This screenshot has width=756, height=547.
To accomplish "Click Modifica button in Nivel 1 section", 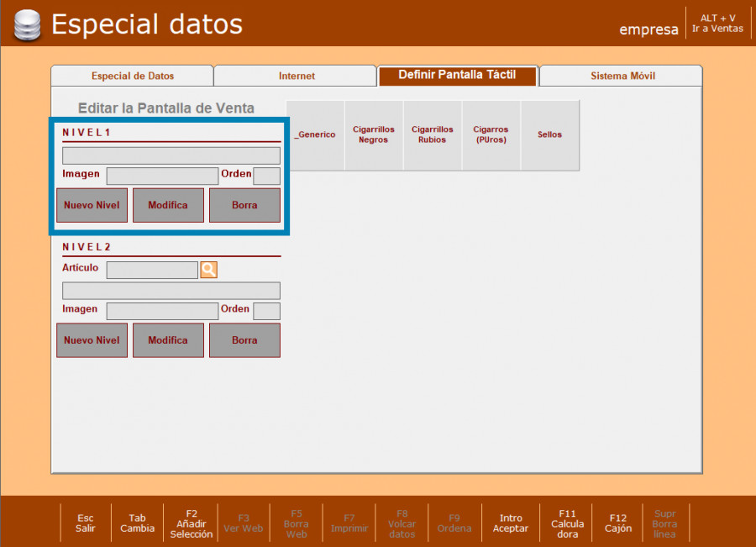I will (x=168, y=205).
